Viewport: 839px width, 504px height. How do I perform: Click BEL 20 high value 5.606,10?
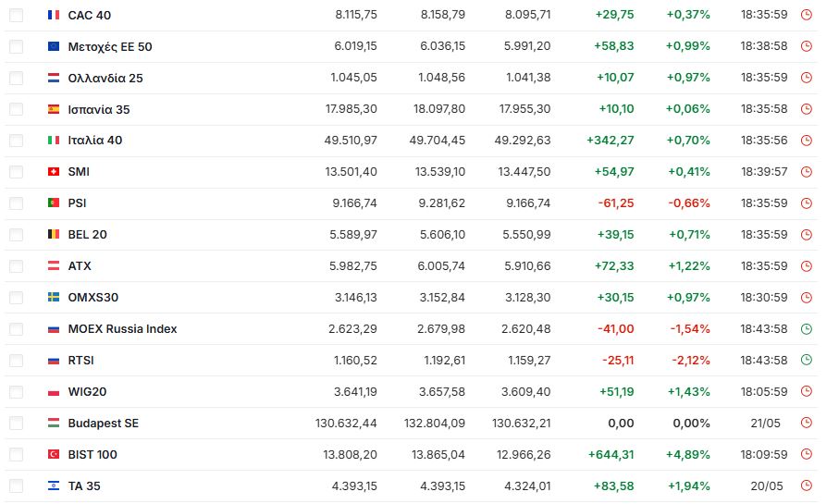click(x=442, y=234)
